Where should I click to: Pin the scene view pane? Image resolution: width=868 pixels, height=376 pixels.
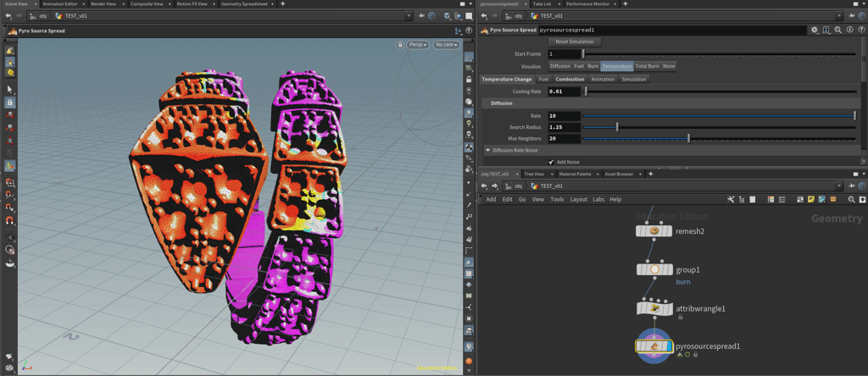point(422,16)
